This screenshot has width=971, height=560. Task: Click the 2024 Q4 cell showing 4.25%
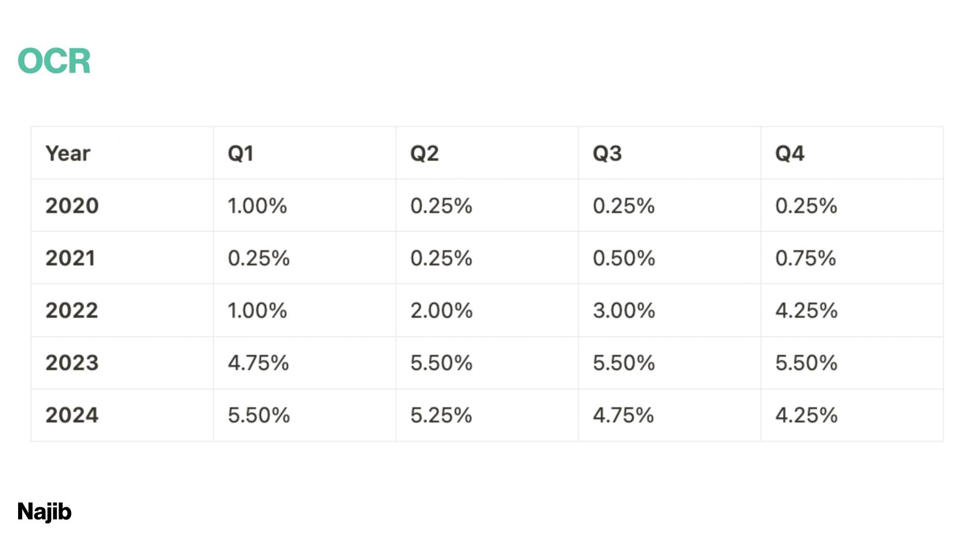point(807,415)
